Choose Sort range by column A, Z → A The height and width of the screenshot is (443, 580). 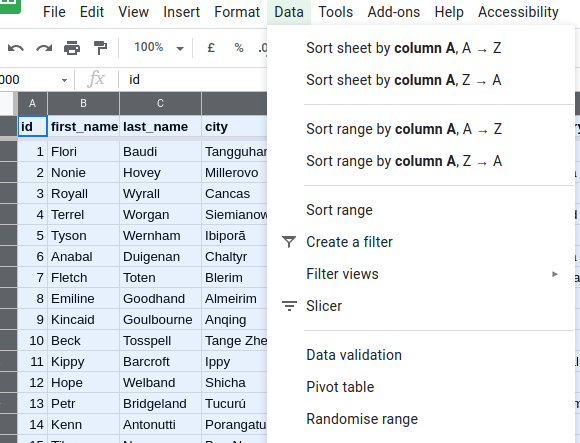421,161
